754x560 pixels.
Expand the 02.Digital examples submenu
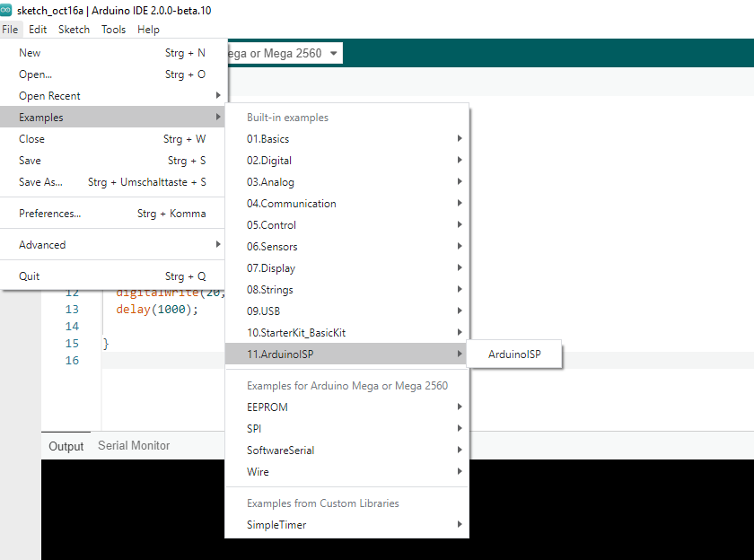pos(346,161)
